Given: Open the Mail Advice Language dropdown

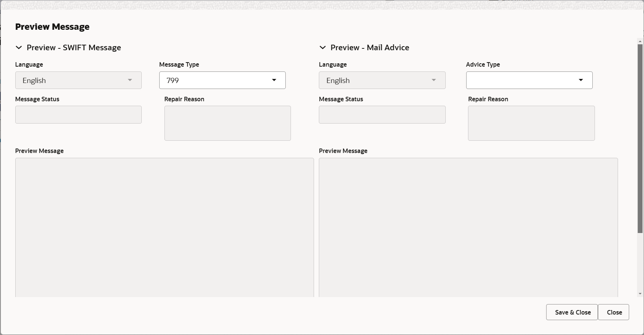Looking at the screenshot, I should point(382,80).
